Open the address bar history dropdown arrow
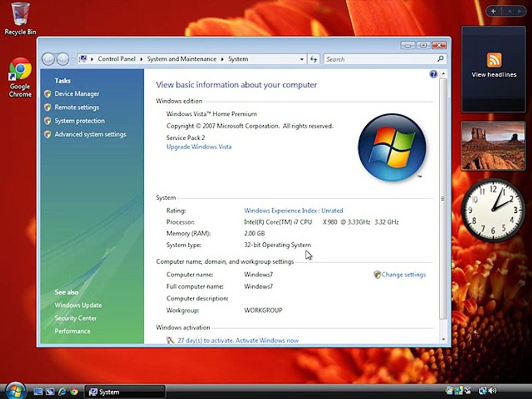Image resolution: width=532 pixels, height=399 pixels. click(x=301, y=59)
